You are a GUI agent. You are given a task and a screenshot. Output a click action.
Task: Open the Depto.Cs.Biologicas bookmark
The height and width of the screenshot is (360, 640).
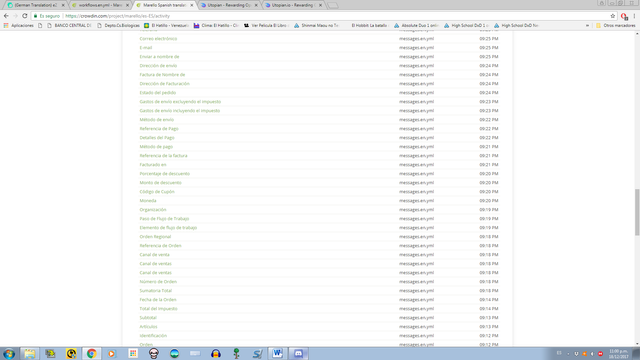[118, 25]
